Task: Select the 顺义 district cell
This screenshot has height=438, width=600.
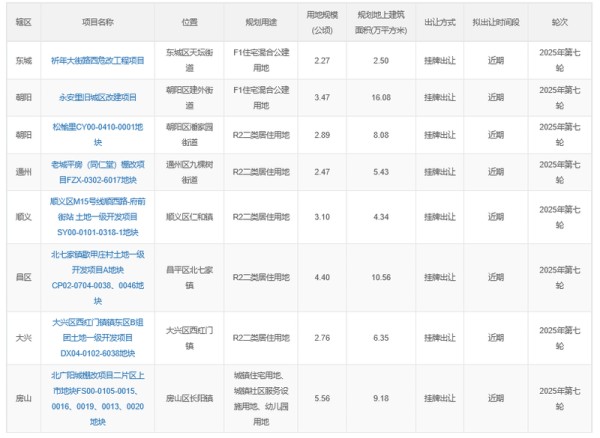Action: pyautogui.click(x=23, y=217)
